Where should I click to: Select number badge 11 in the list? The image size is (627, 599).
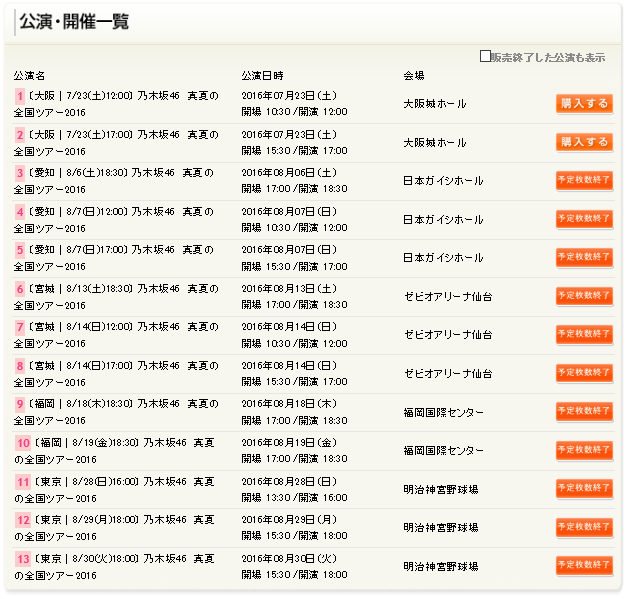pyautogui.click(x=23, y=481)
